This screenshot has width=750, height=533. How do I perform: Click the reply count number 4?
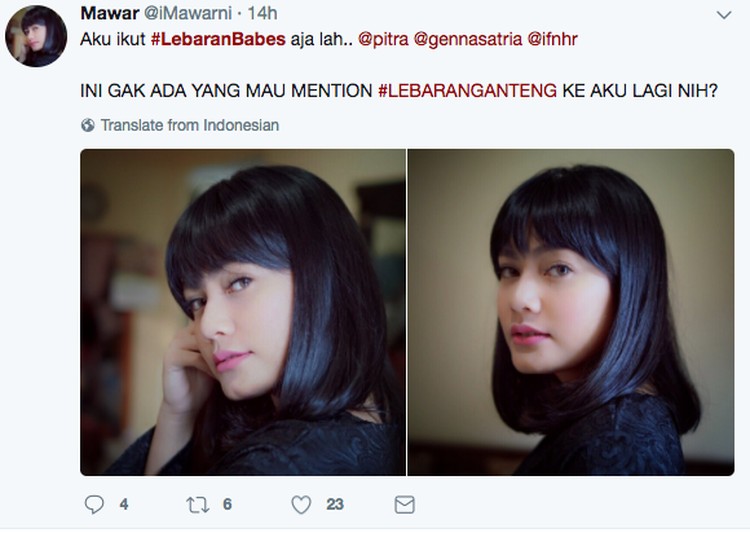point(124,504)
